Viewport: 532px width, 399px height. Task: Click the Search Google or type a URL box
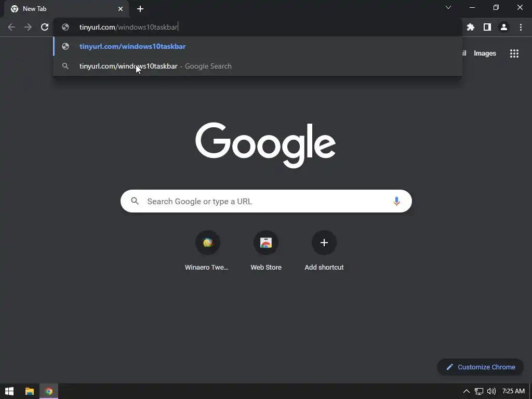(x=266, y=201)
